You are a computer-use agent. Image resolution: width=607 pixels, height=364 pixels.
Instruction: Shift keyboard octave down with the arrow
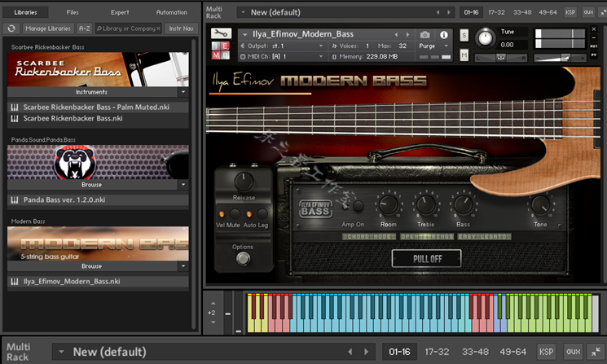coord(213,322)
